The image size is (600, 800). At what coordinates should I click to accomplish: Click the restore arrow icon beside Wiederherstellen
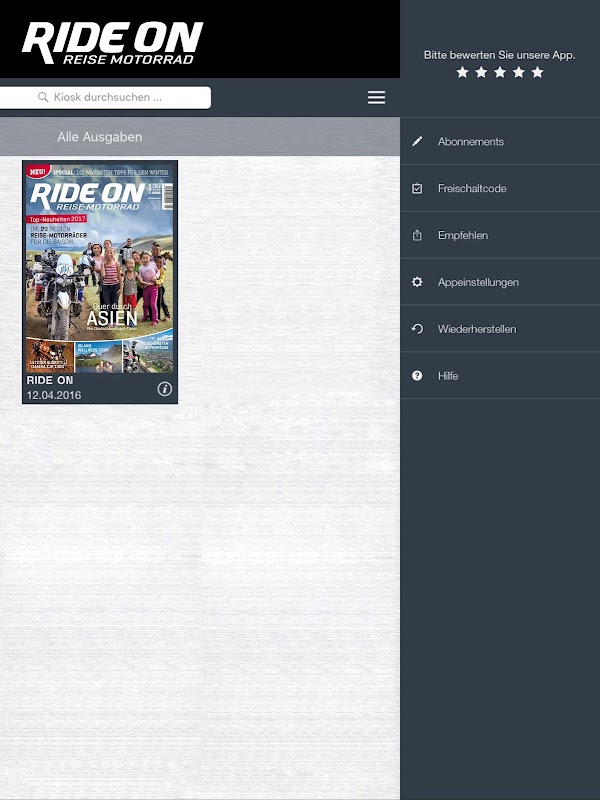click(x=417, y=329)
